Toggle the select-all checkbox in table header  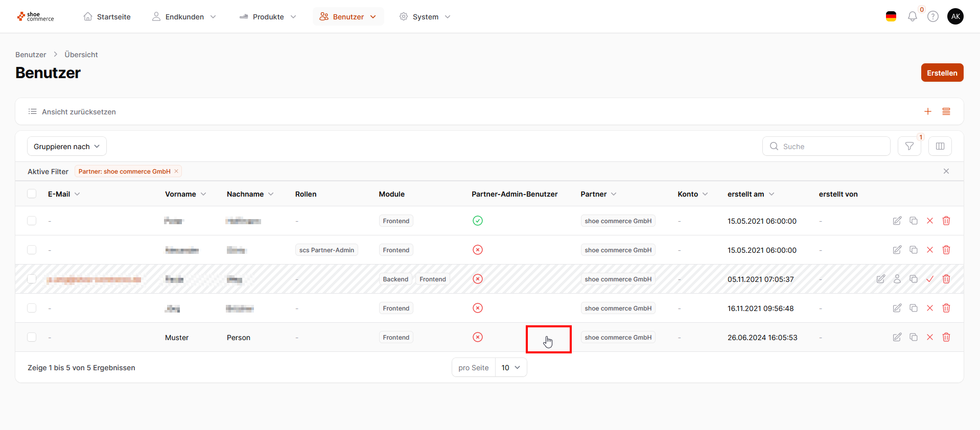(x=32, y=194)
